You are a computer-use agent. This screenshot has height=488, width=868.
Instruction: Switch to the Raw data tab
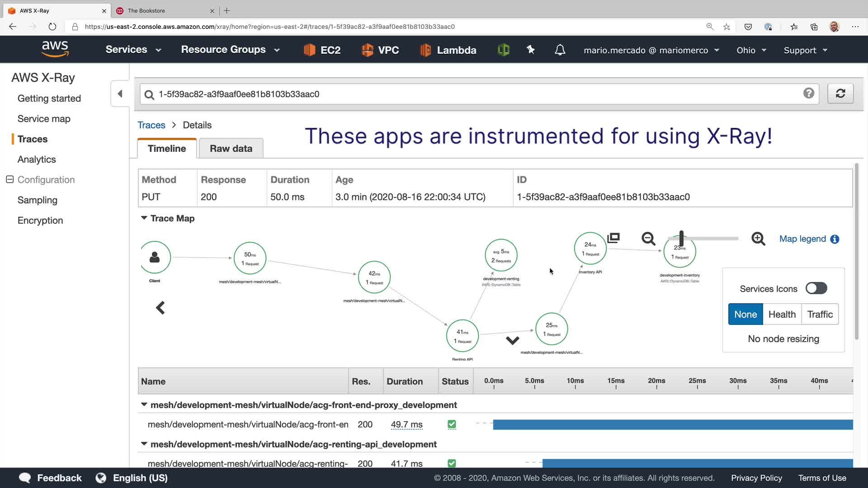[x=231, y=149]
